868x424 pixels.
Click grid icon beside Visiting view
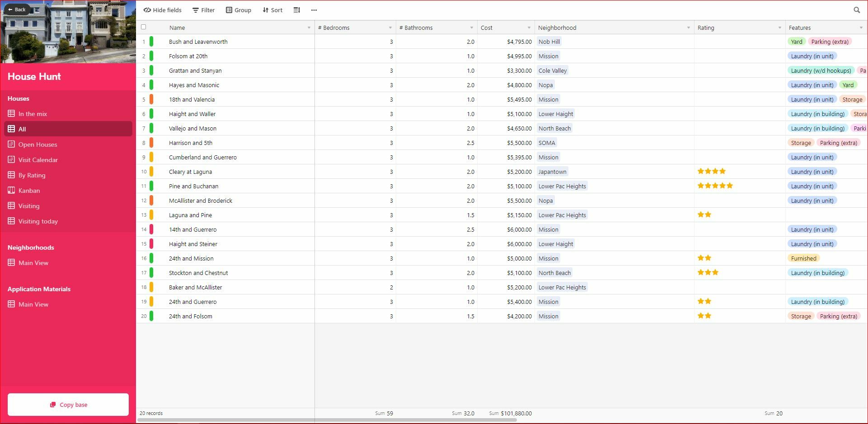point(11,206)
